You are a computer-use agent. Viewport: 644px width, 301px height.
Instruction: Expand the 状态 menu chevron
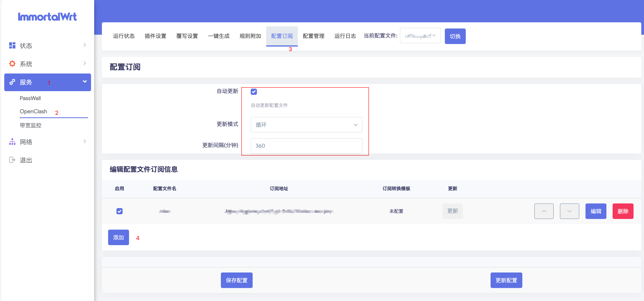(x=85, y=45)
